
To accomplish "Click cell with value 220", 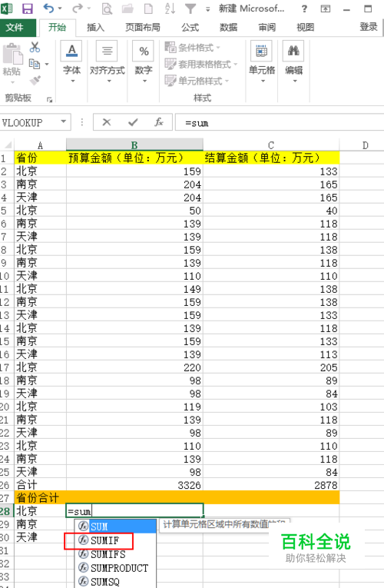I will tap(134, 367).
